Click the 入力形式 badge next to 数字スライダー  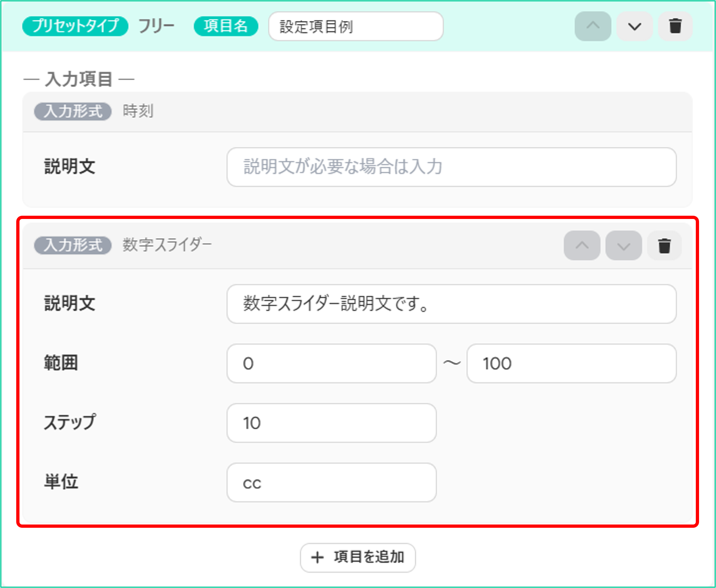pos(73,245)
